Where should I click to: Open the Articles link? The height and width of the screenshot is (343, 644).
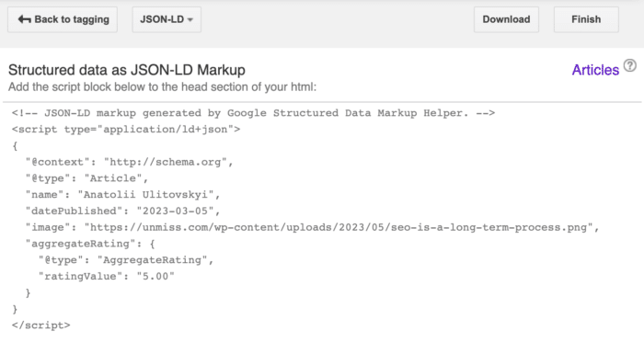click(x=595, y=70)
